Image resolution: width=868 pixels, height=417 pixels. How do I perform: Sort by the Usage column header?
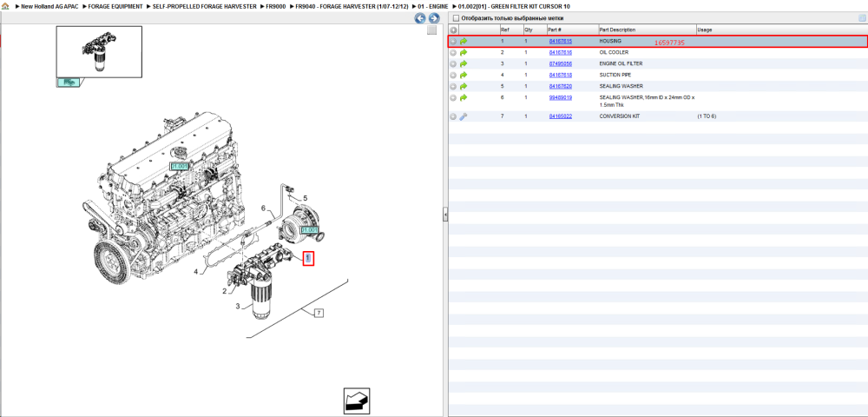tap(705, 30)
